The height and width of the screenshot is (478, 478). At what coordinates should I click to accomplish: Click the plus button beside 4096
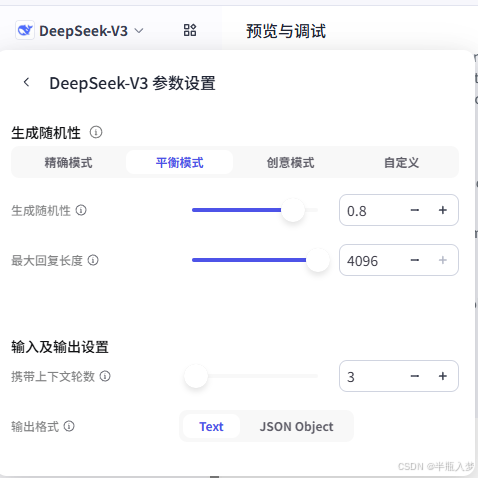(443, 260)
